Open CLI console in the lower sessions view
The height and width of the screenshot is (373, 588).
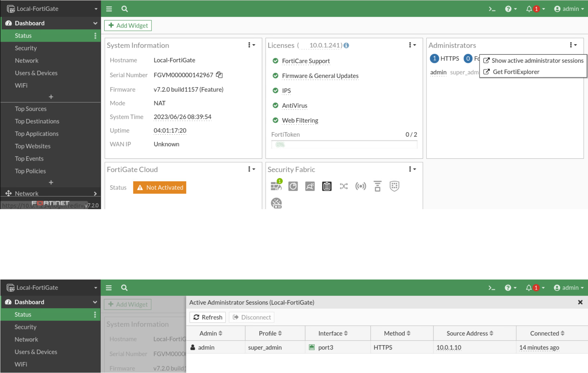coord(492,288)
